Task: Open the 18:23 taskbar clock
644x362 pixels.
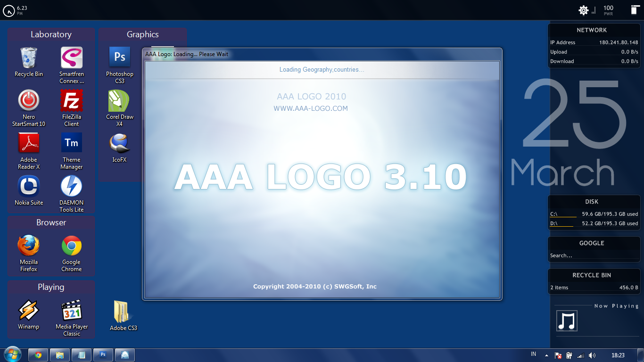Action: tap(618, 355)
